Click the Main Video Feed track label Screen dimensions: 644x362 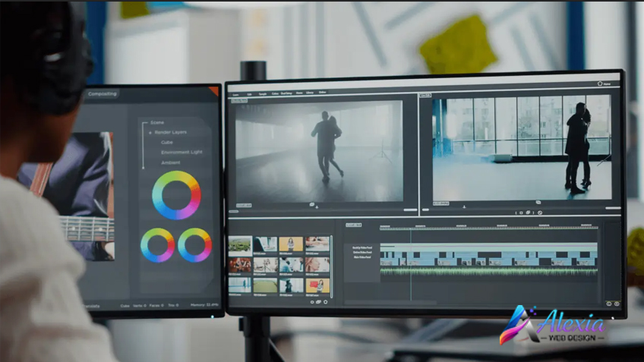pyautogui.click(x=361, y=258)
